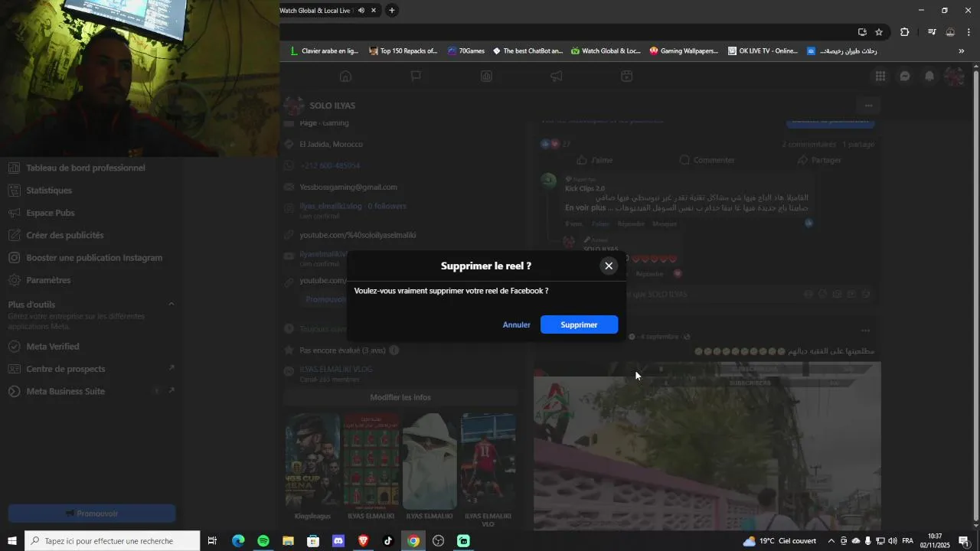Open the volume control in system tray
Image resolution: width=980 pixels, height=551 pixels.
click(892, 541)
